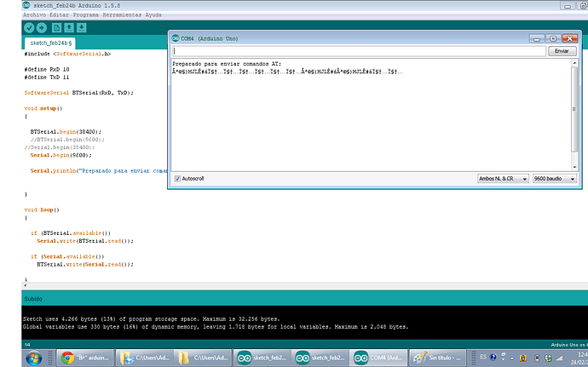Viewport: 588px width, 367px height.
Task: Open the Archivo menu
Action: [34, 15]
